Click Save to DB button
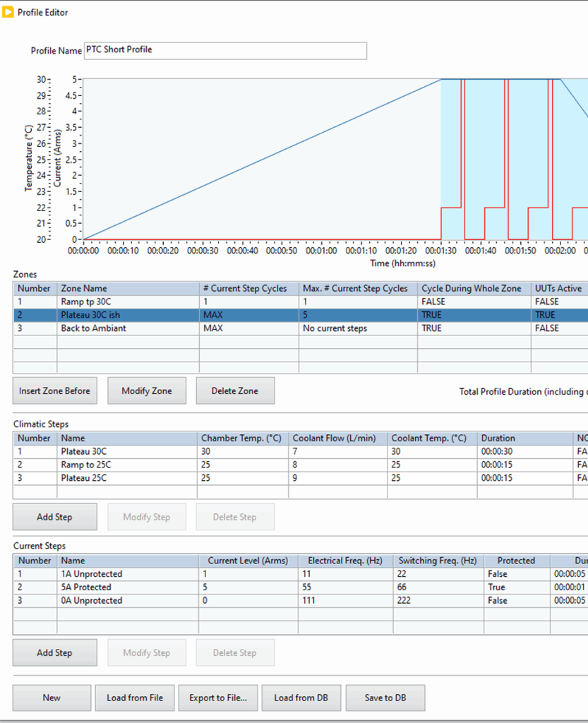The width and height of the screenshot is (588, 723). point(385,698)
